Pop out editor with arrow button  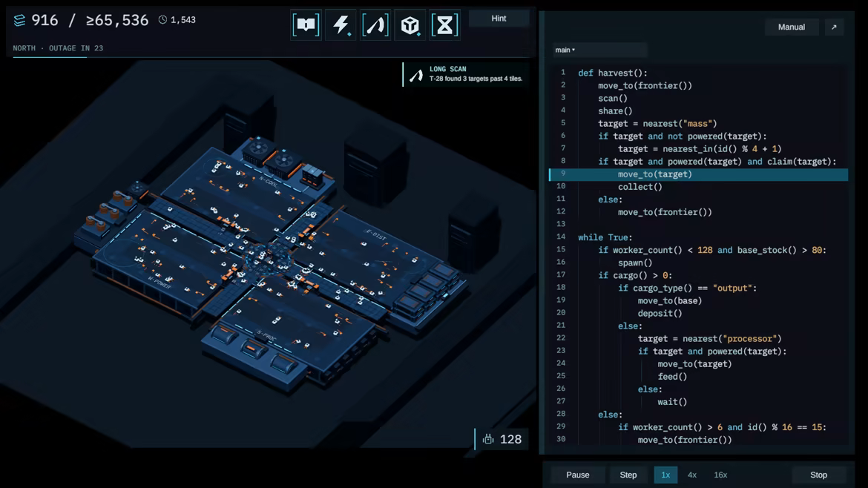[x=834, y=27]
